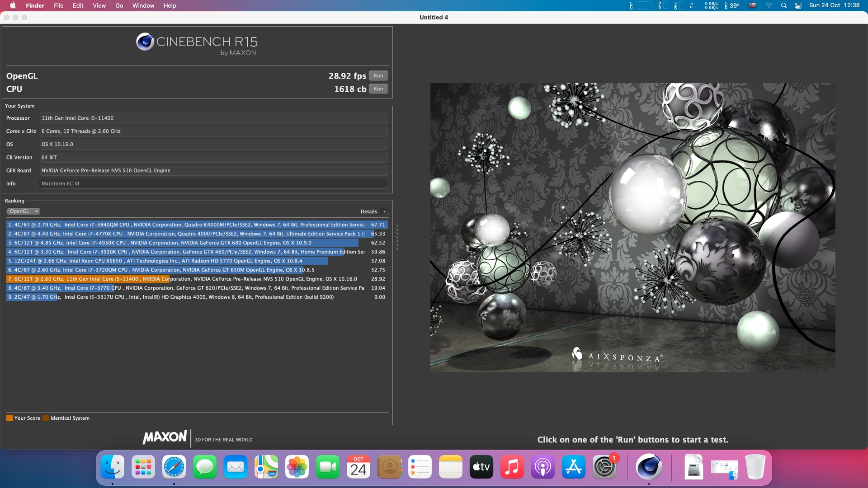Open Finder from the dock
Screen dimensions: 868x488
[112, 467]
